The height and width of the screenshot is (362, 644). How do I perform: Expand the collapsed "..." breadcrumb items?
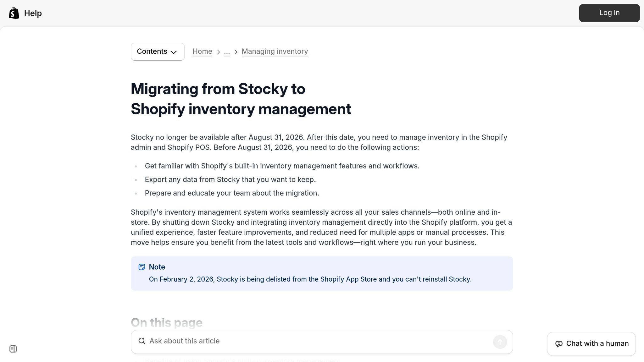(227, 52)
